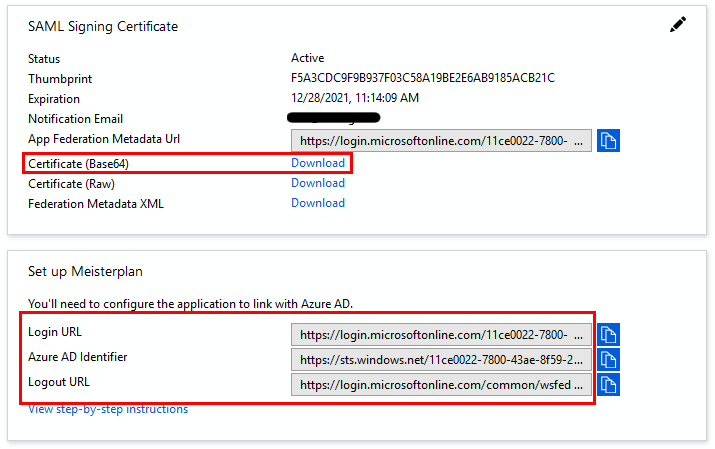This screenshot has height=449, width=715.
Task: Download the Certificate (Base64)
Action: [318, 163]
